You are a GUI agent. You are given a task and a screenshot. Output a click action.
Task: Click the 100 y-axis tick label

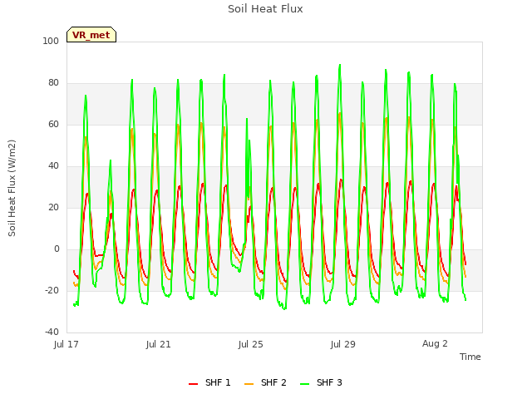(51, 41)
